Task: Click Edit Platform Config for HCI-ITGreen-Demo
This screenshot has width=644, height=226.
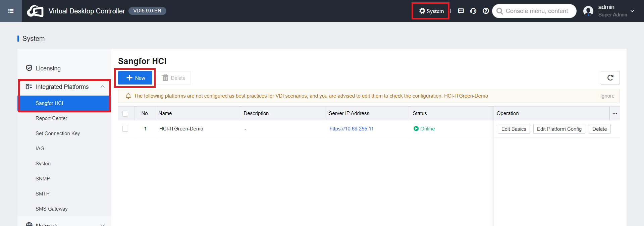Action: point(559,129)
